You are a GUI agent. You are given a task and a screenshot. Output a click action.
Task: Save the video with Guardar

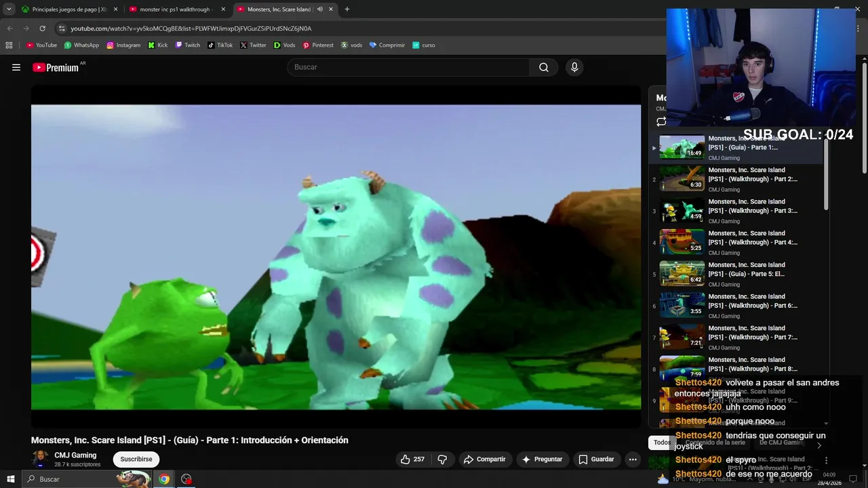tap(596, 459)
